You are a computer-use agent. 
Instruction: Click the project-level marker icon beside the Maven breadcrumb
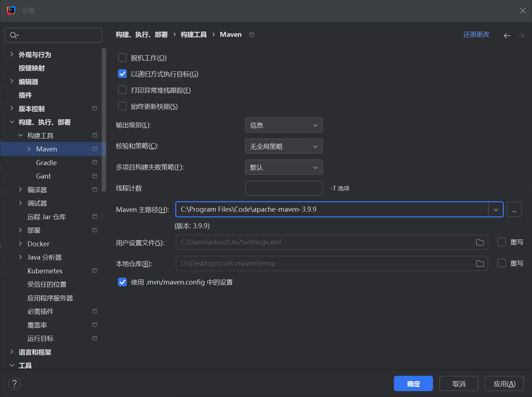(252, 35)
